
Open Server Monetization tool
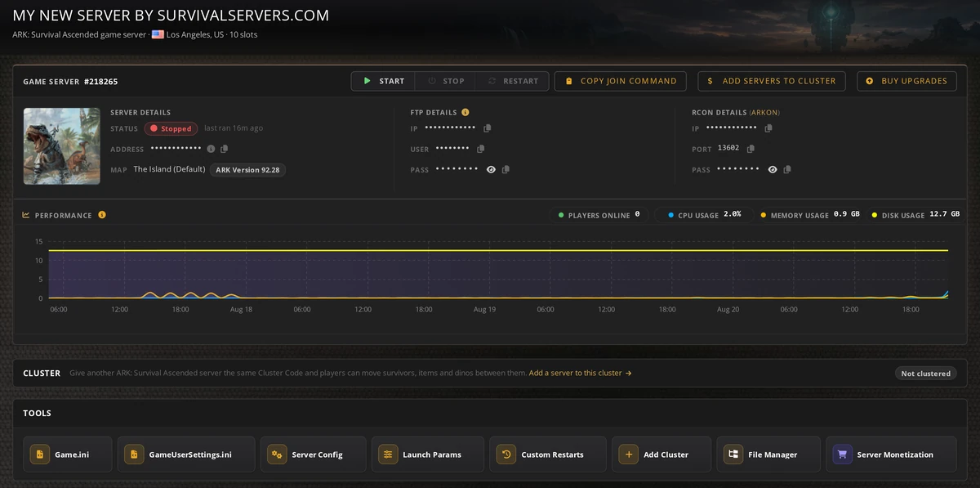(891, 454)
